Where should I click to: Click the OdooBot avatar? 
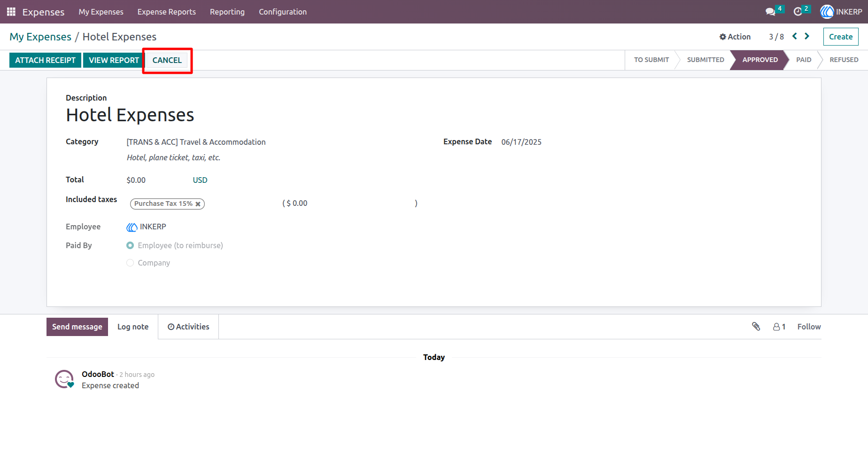[x=64, y=379]
